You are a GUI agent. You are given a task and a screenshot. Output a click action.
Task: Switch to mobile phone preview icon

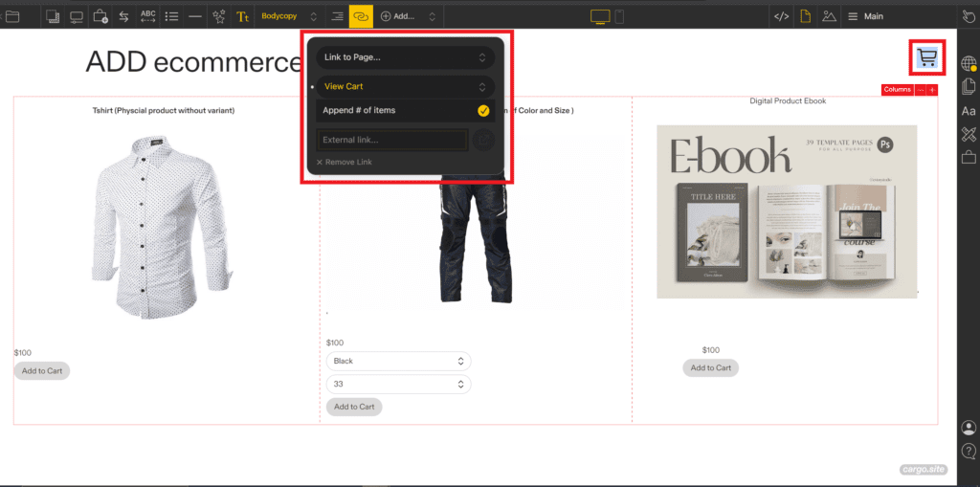point(619,17)
